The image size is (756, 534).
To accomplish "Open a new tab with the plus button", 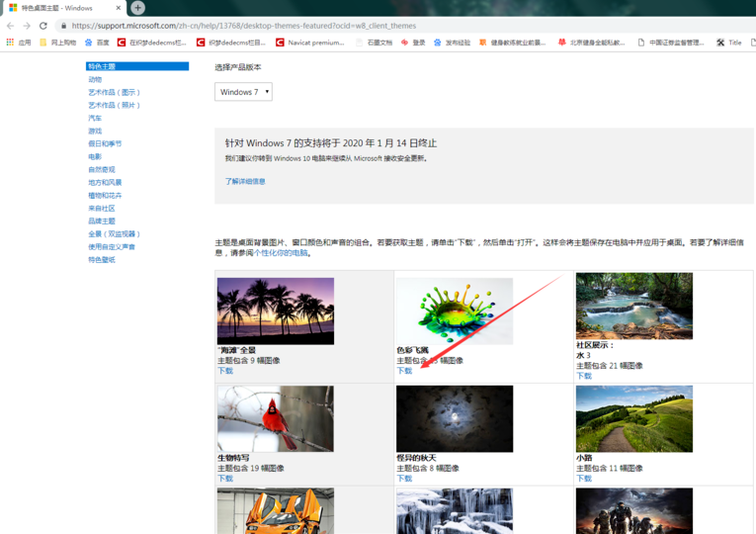I will point(137,8).
